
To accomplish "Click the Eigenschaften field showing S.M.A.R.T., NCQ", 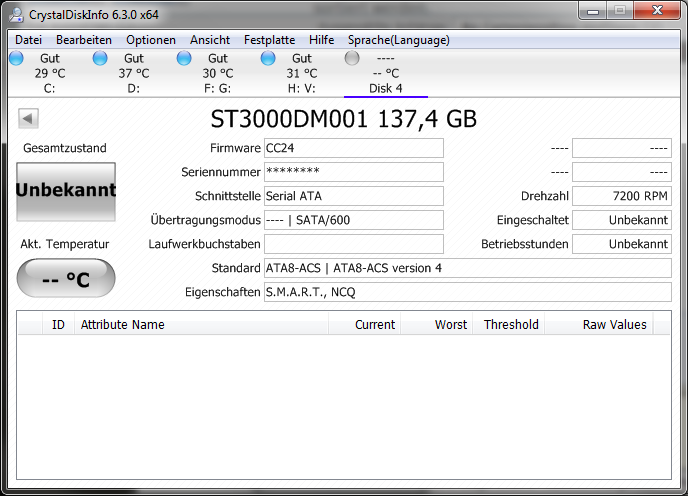I will click(x=468, y=292).
